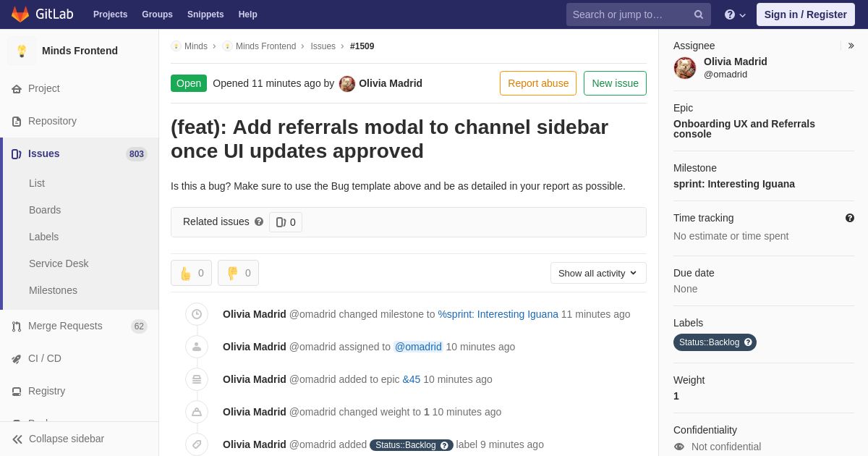The width and height of the screenshot is (868, 456).
Task: Open the Help question-mark dropdown
Action: pyautogui.click(x=735, y=14)
